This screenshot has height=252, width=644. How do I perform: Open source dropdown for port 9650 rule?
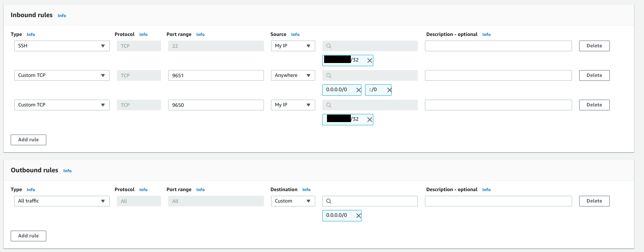click(292, 105)
